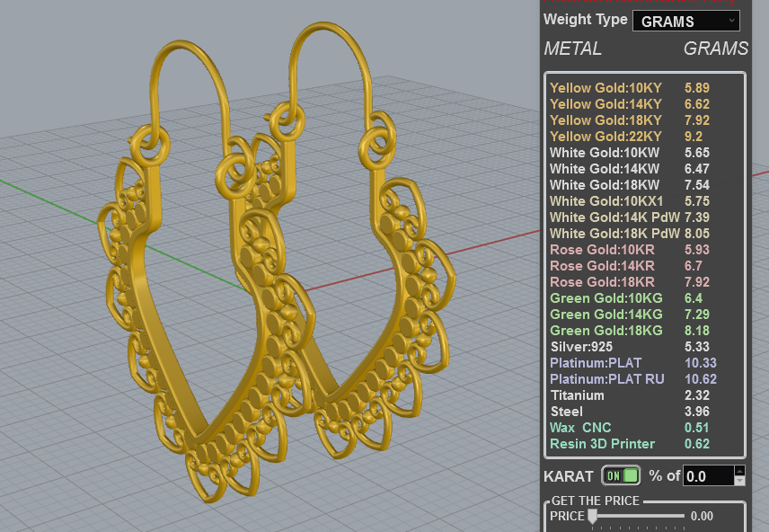Viewport: 769px width, 532px height.
Task: Select the Rose Gold:10KR row
Action: [x=645, y=250]
